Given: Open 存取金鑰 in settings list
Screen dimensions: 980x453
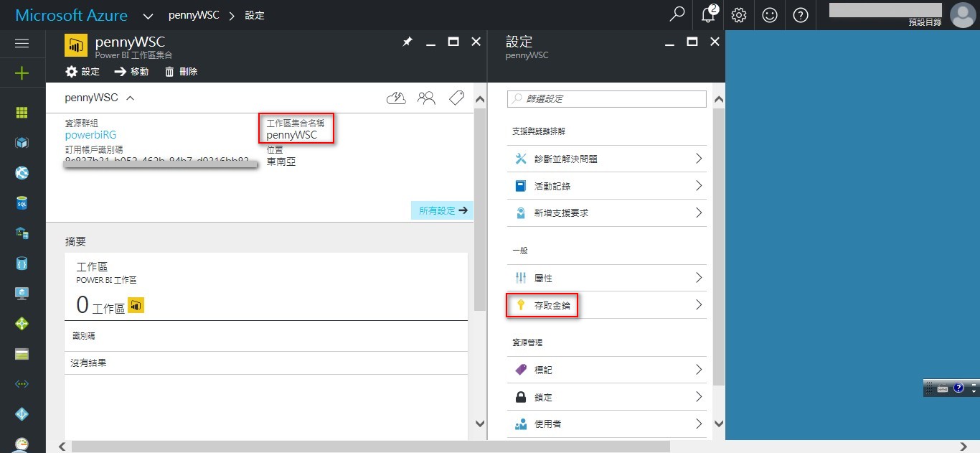Looking at the screenshot, I should click(x=607, y=305).
